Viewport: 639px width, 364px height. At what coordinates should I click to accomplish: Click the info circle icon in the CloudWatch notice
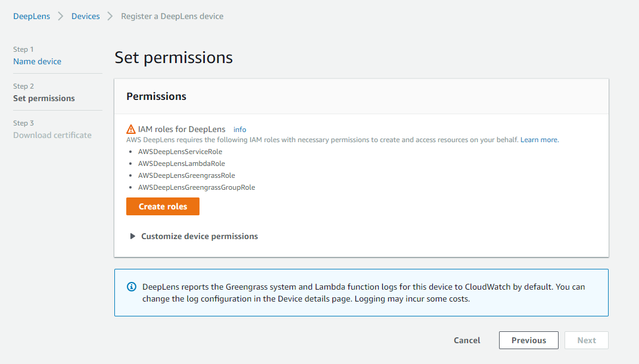coord(132,287)
